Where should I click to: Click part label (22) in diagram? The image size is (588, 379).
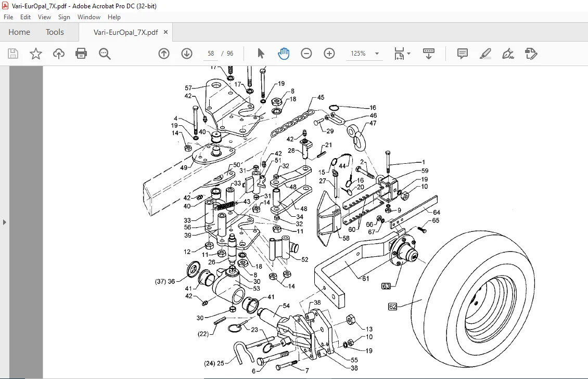[x=203, y=334]
